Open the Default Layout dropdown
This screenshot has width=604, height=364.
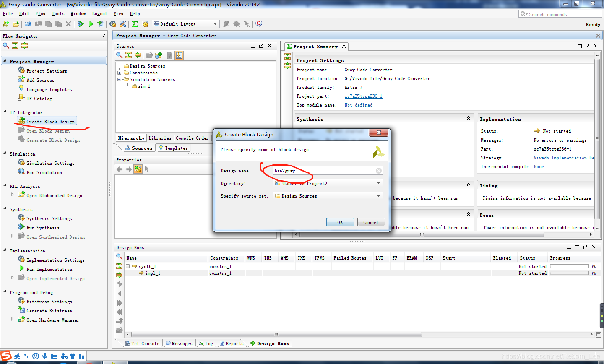click(x=186, y=24)
